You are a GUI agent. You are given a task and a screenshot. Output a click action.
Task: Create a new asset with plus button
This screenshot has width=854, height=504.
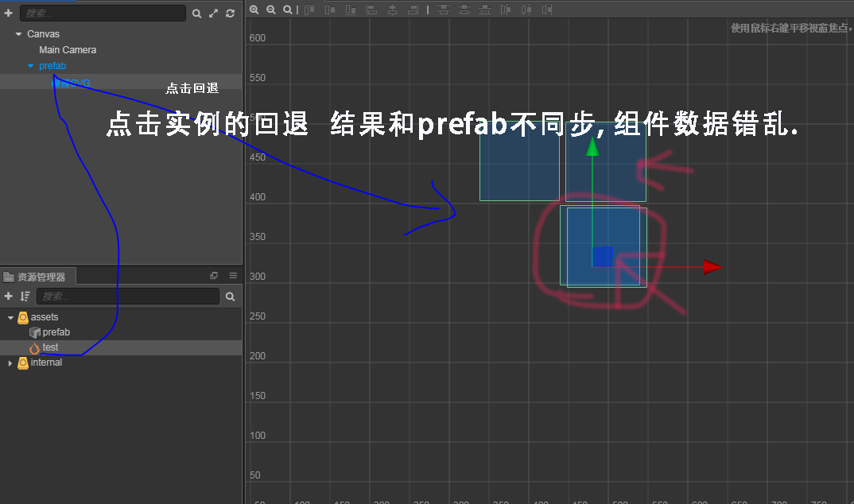8,296
